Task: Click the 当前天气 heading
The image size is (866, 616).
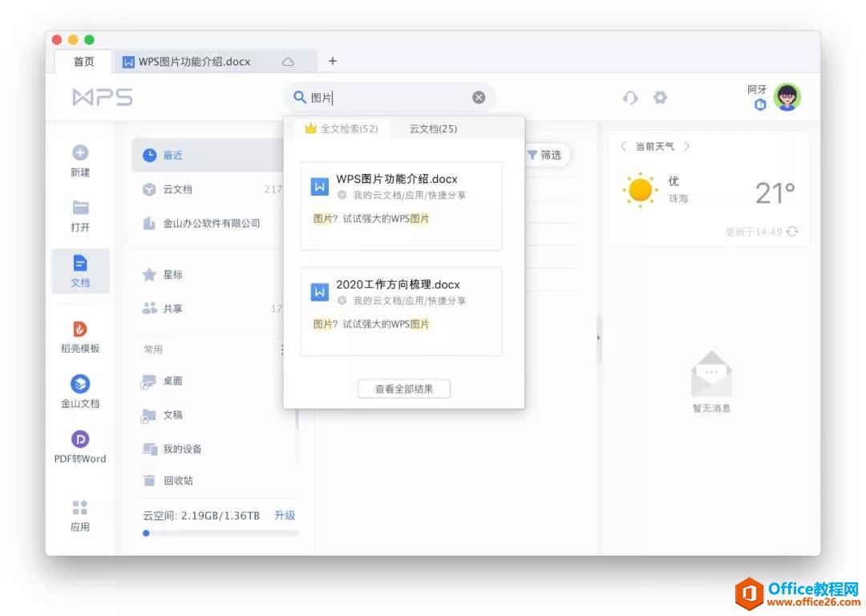Action: point(654,147)
